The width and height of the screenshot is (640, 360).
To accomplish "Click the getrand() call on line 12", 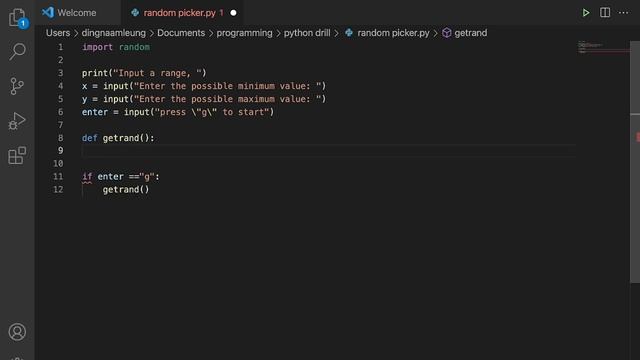I will tap(126, 189).
